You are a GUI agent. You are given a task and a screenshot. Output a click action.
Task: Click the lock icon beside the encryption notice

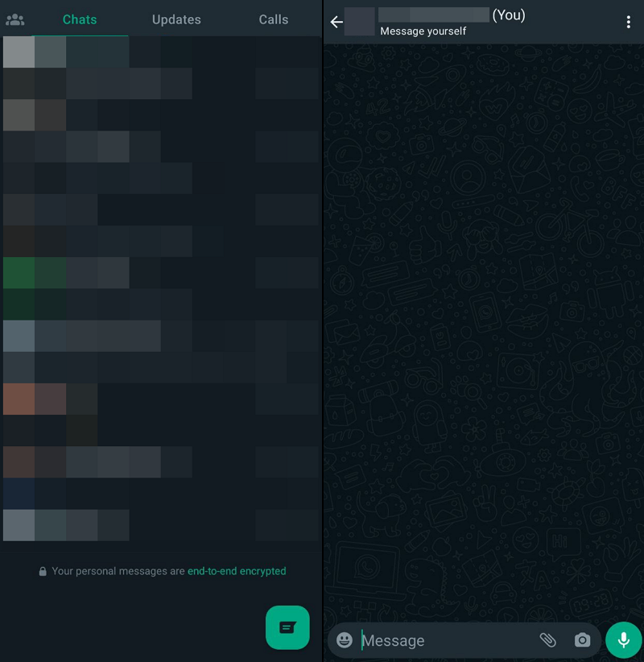point(43,571)
